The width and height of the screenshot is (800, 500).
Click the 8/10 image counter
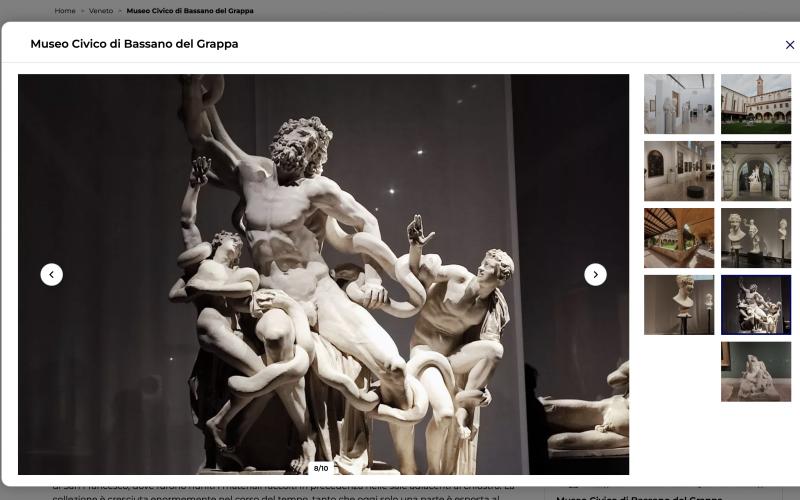(x=321, y=468)
